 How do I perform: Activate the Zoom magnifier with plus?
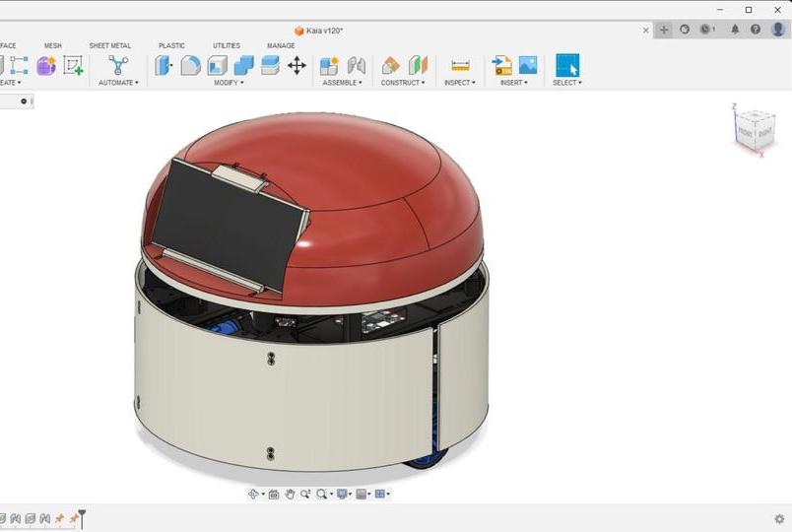[305, 495]
